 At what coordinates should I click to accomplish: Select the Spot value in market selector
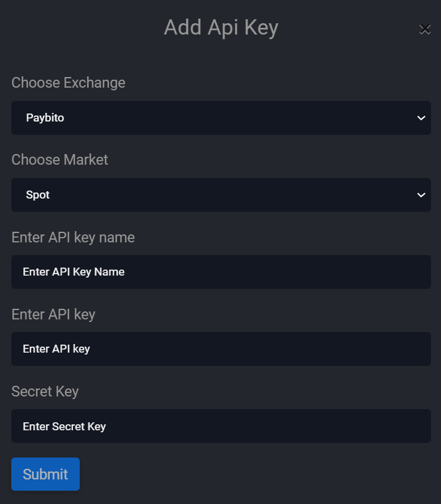(38, 195)
